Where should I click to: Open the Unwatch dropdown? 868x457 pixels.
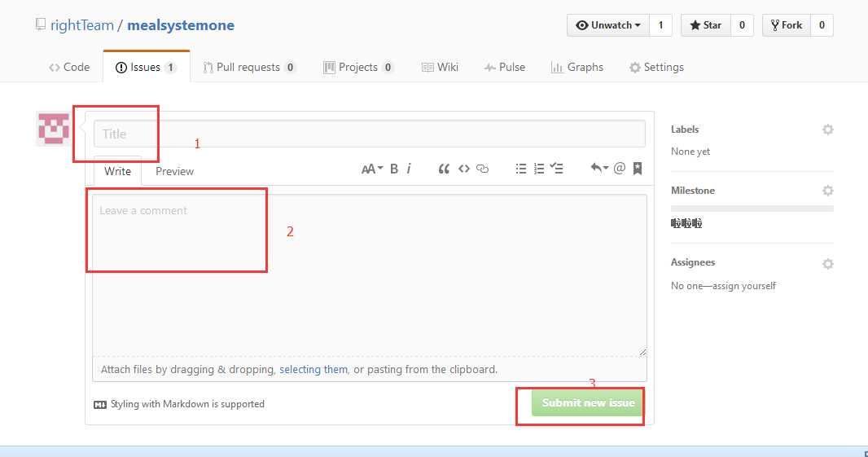pyautogui.click(x=607, y=25)
